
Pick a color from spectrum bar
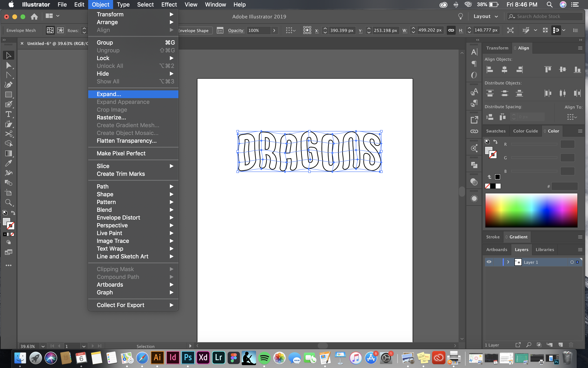coord(531,211)
